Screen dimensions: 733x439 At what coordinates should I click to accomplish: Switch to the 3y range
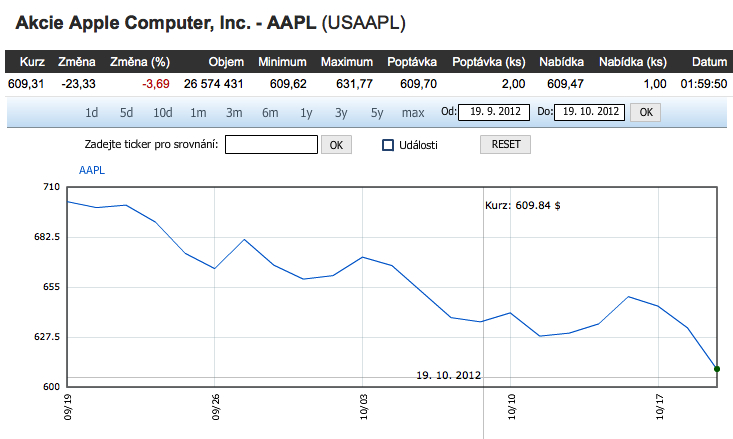tap(341, 112)
